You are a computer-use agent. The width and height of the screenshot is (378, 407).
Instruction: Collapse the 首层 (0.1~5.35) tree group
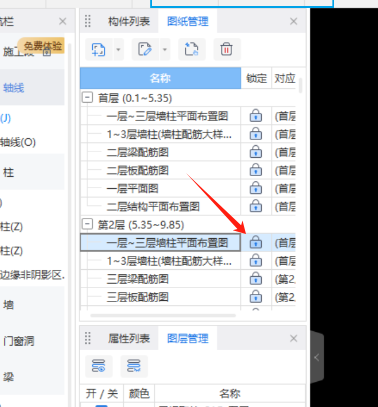(x=87, y=98)
